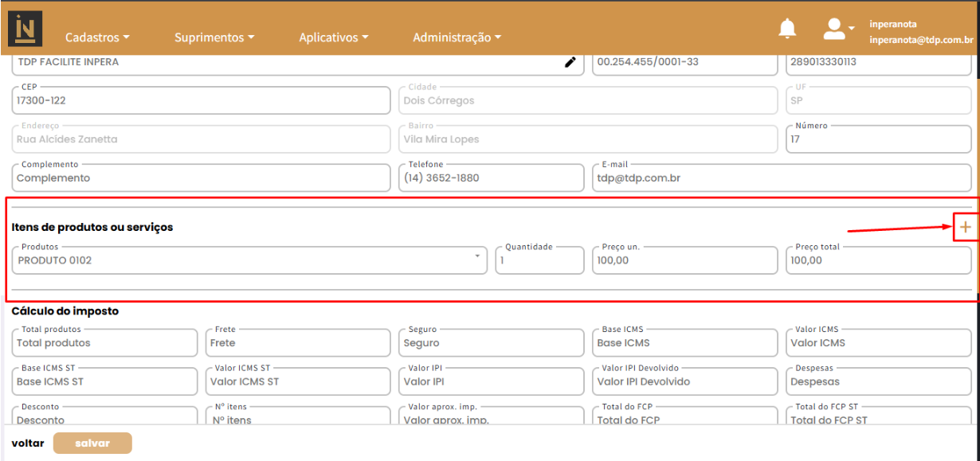Click the Total do FCP field
Screen dimensions: 980x461
point(684,416)
